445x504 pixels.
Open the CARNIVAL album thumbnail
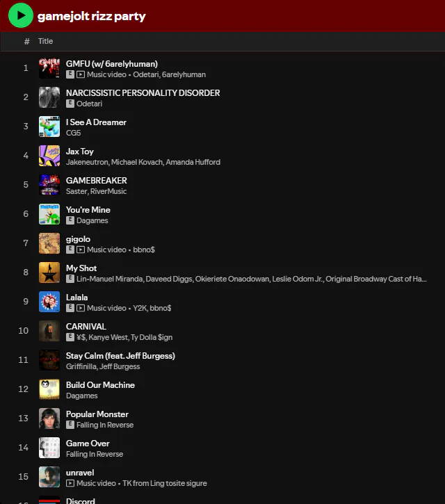pos(49,331)
